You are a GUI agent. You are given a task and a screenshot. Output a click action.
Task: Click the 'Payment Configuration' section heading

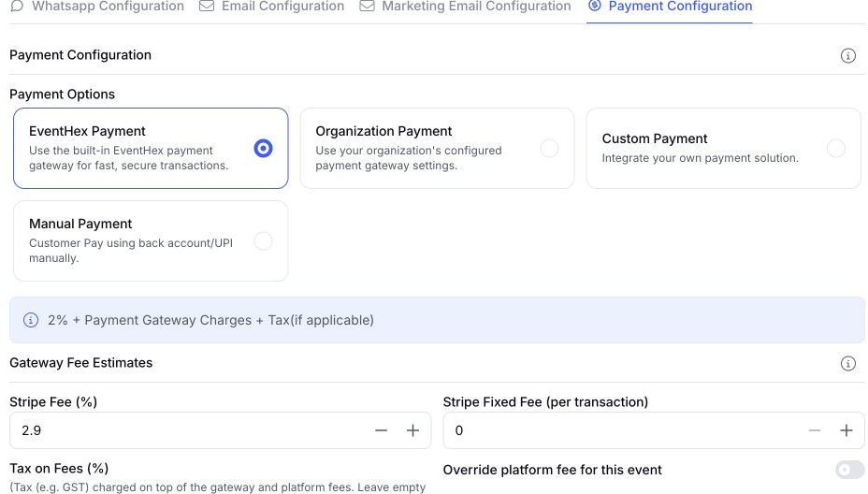pos(80,55)
